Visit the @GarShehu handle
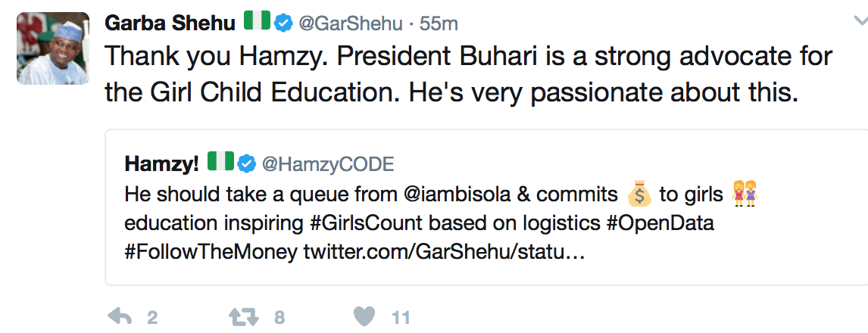Image resolution: width=868 pixels, height=333 pixels. (348, 23)
